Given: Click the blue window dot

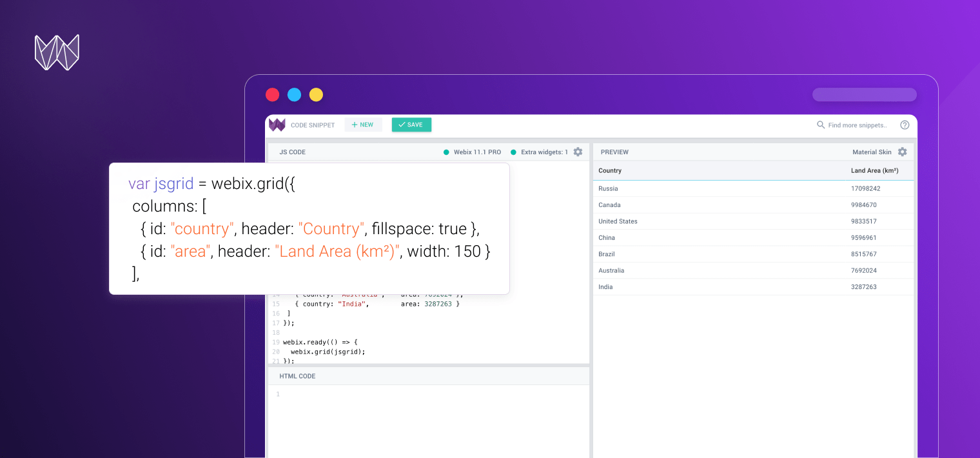Looking at the screenshot, I should (294, 95).
